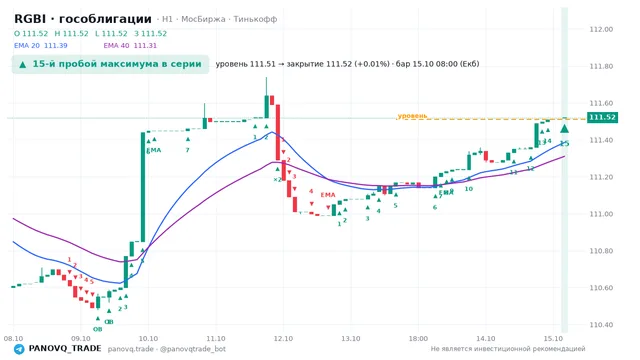The width and height of the screenshot is (640, 360).
Task: Click the Не является инвестиционной рекомендацией disclaimer
Action: pyautogui.click(x=508, y=349)
